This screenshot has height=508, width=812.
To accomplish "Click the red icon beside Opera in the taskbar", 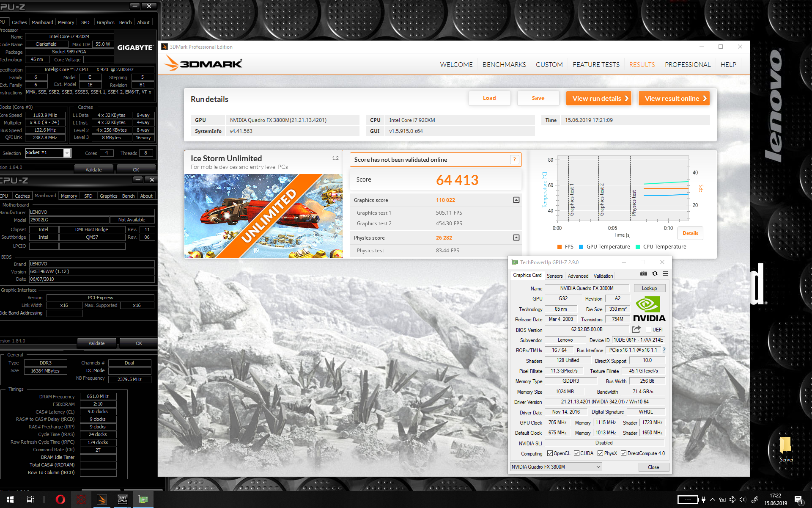I will (x=81, y=500).
